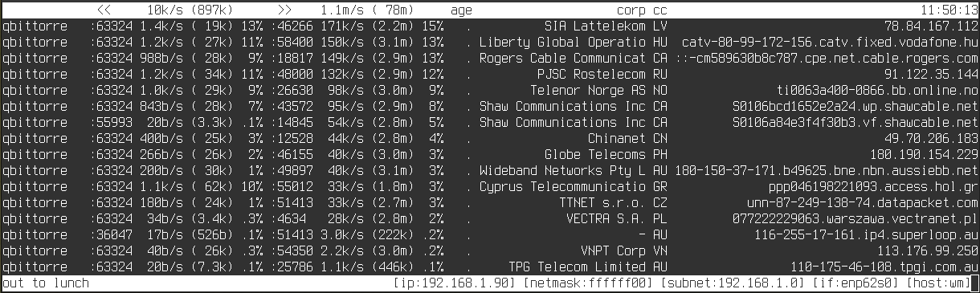980x293 pixels.
Task: Select the VECTRA S.A. row
Action: (490, 218)
